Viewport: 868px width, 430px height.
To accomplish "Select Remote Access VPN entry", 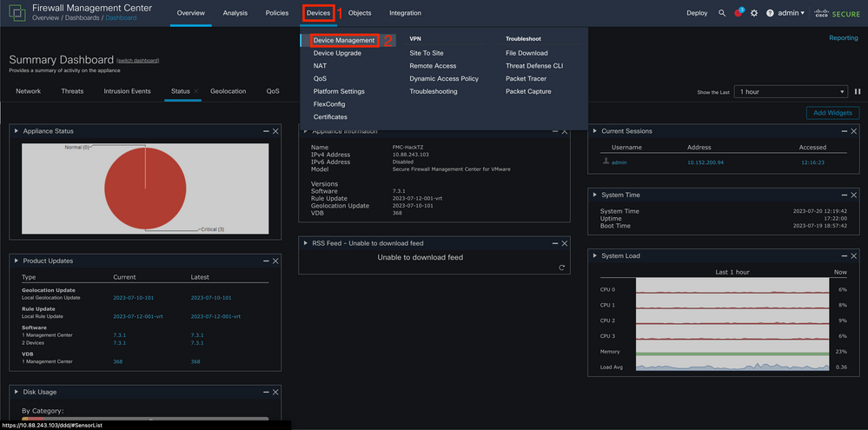I will tap(433, 66).
